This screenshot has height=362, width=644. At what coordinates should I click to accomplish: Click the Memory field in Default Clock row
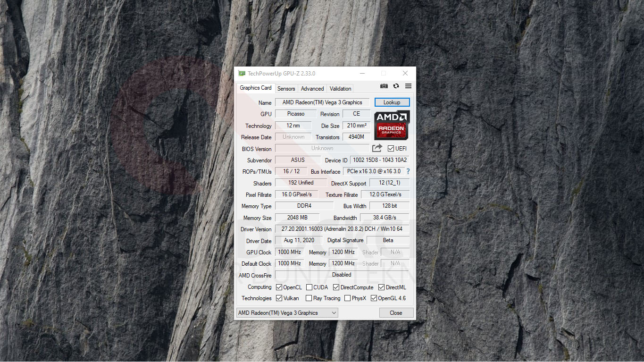(343, 263)
